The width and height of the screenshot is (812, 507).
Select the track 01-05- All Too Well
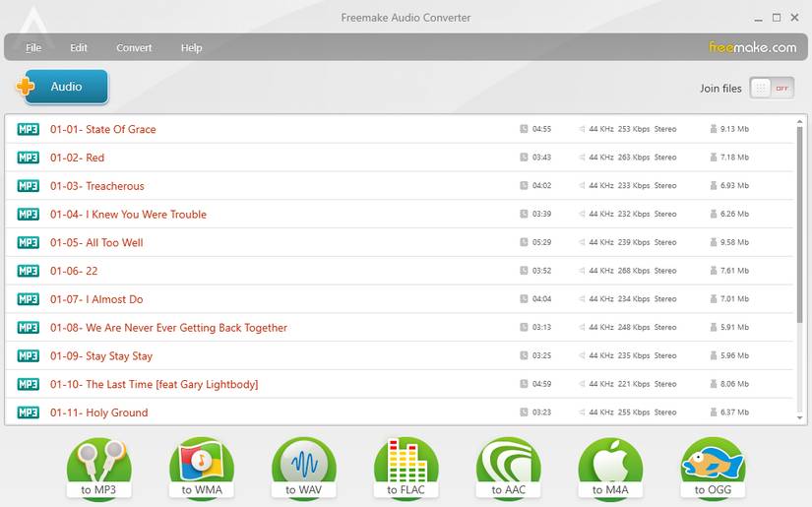(399, 242)
